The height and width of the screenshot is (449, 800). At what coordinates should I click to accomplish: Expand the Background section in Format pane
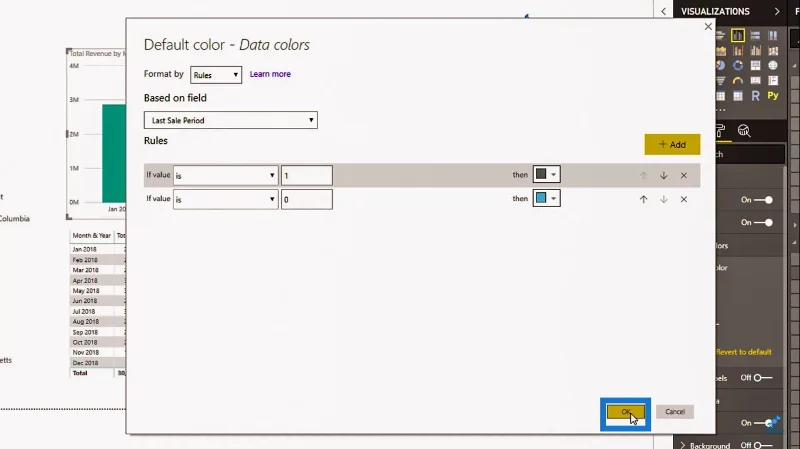[683, 445]
